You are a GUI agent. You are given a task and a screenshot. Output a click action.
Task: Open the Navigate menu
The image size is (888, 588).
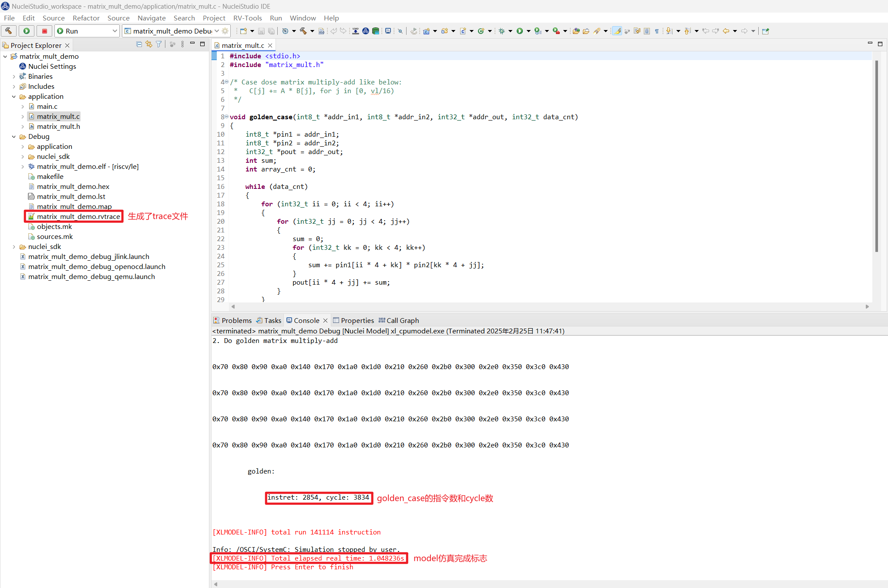click(x=151, y=18)
